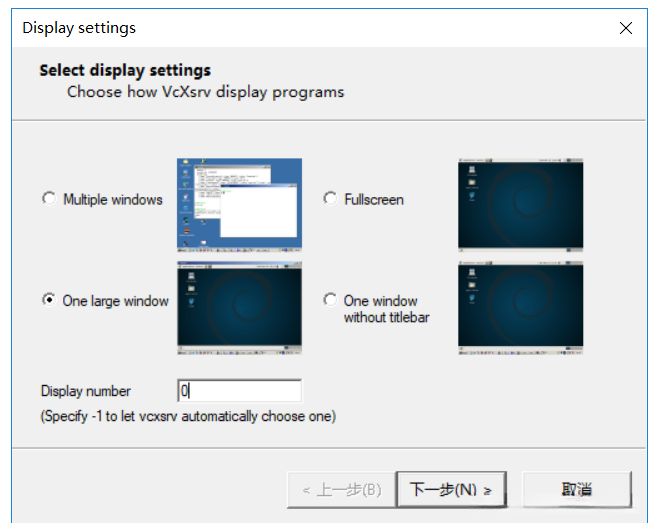Choose the Fullscreen radio option

tap(330, 199)
